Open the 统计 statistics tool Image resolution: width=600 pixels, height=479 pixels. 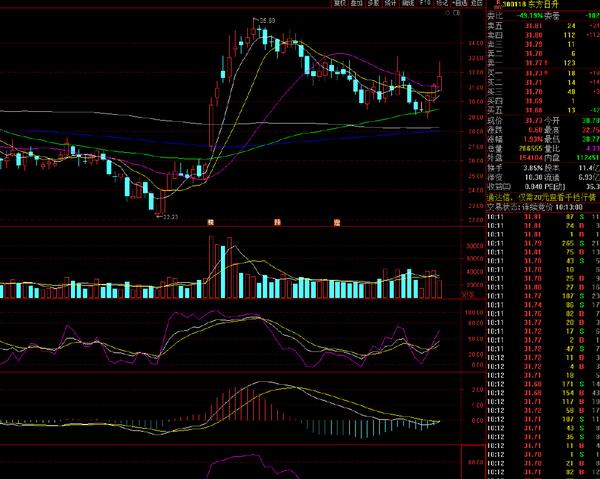tap(390, 3)
